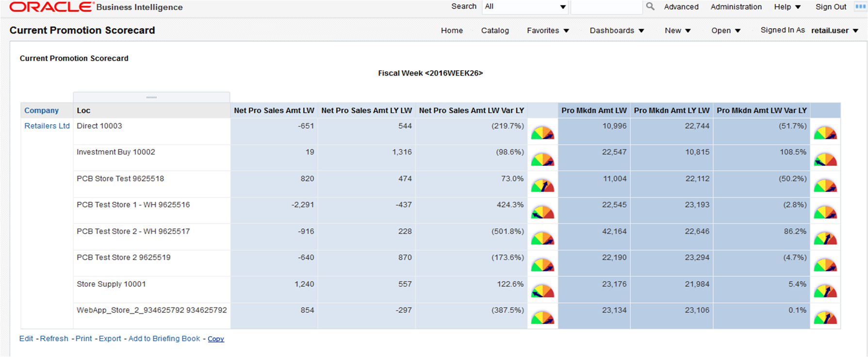Image resolution: width=868 pixels, height=357 pixels.
Task: Refresh the scorecard report
Action: [54, 339]
